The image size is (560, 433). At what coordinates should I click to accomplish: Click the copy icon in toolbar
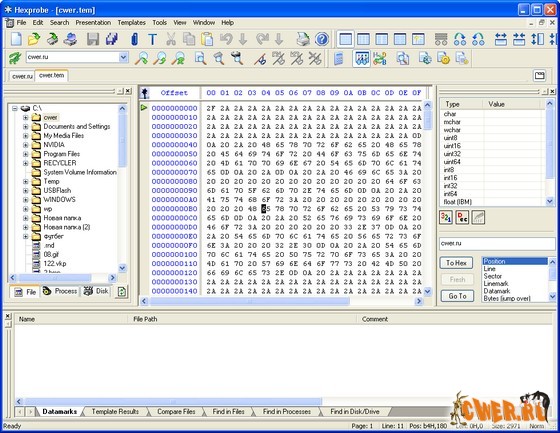[x=189, y=39]
